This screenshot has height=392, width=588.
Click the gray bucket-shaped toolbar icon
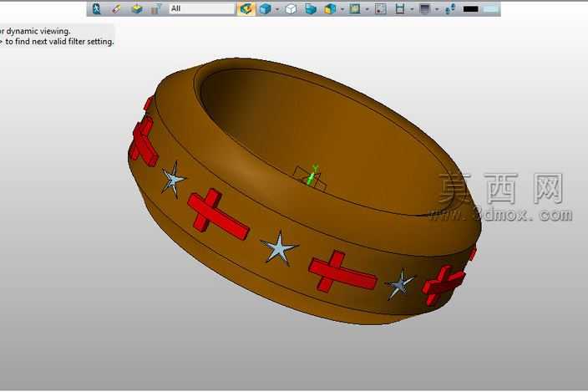click(155, 9)
